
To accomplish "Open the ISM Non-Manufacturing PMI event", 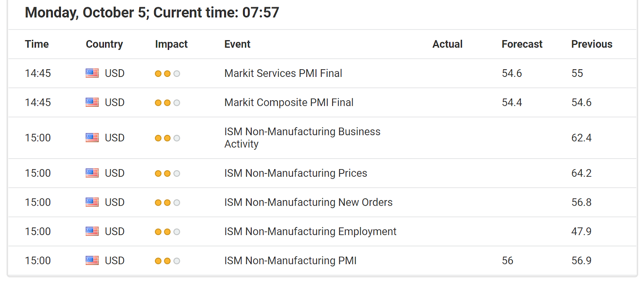I will (x=291, y=261).
